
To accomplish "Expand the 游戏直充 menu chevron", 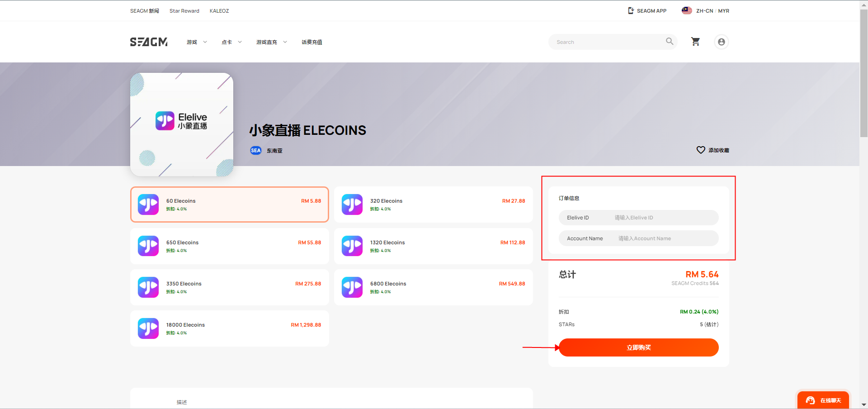I will [x=285, y=42].
